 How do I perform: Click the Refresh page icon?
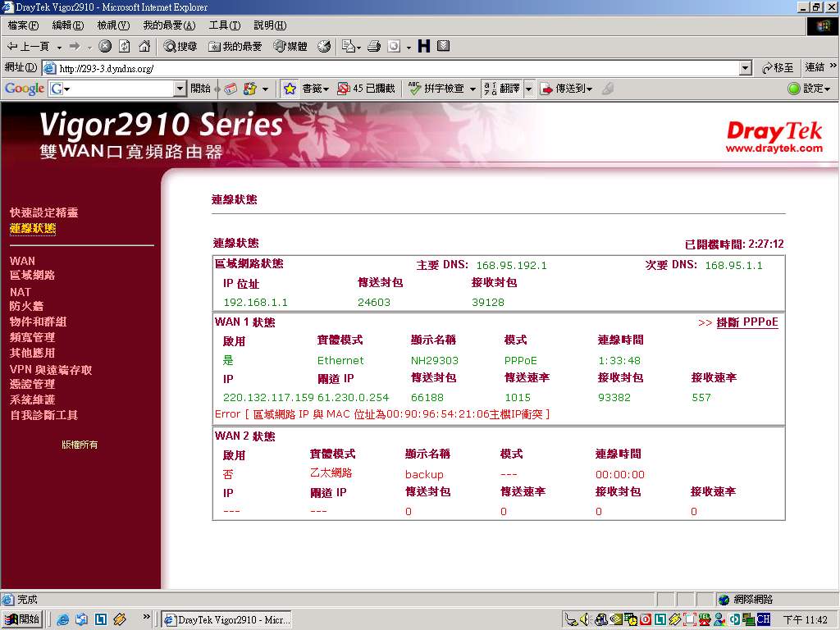[x=125, y=47]
